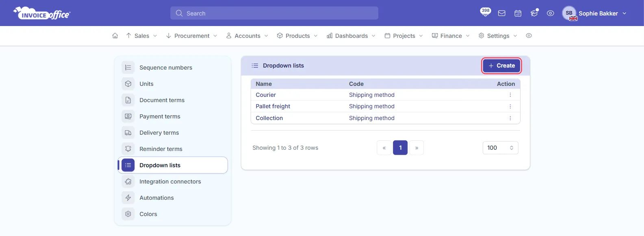The image size is (644, 236).
Task: Click the Pallet freight name cell
Action: (273, 106)
